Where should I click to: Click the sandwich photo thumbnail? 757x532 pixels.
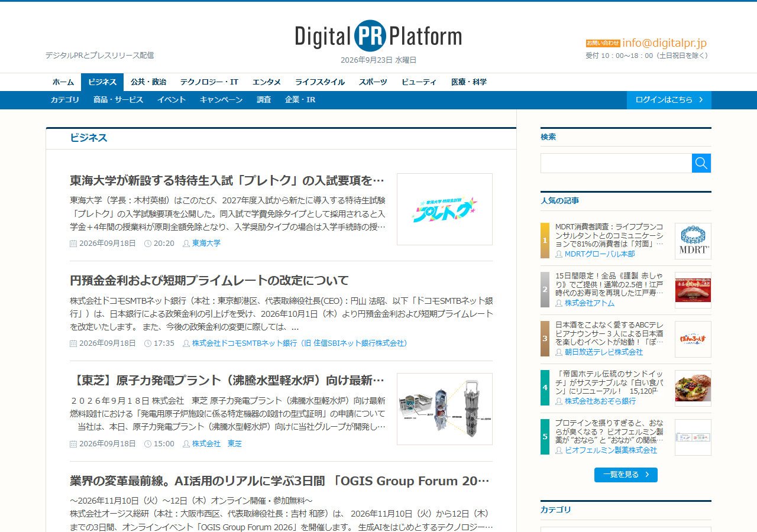point(693,388)
